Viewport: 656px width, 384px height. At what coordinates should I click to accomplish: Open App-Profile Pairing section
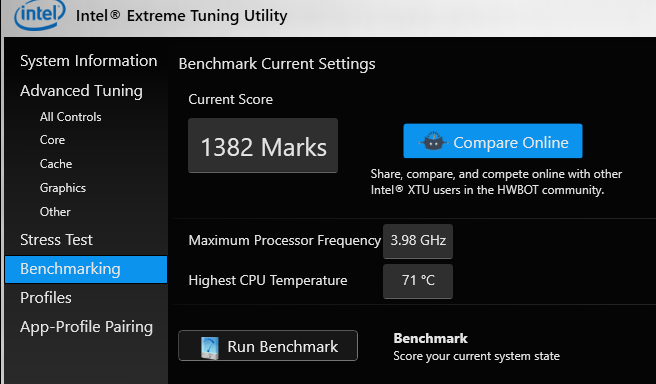[x=87, y=327]
